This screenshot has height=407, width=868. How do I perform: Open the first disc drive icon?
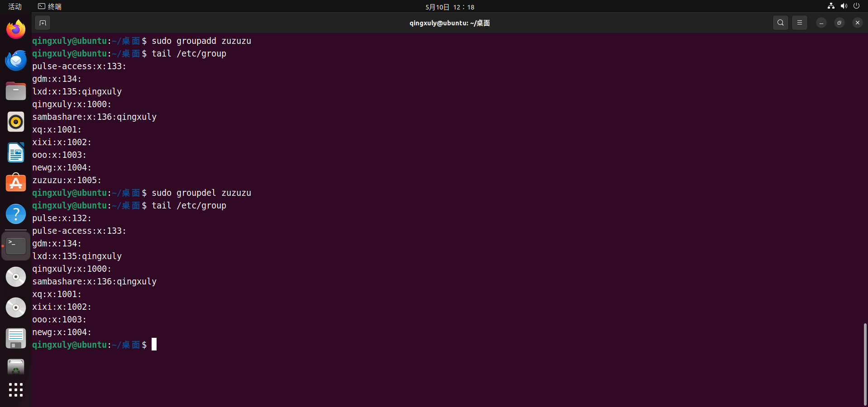click(16, 277)
